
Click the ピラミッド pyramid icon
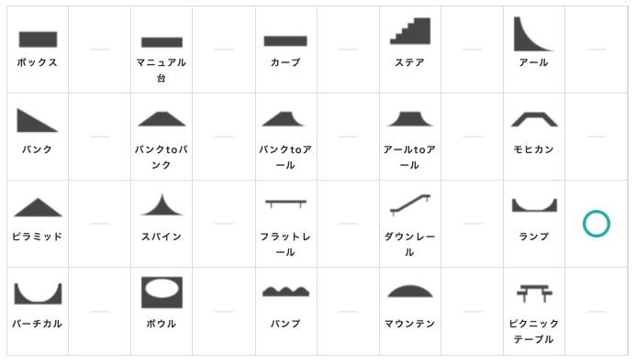point(38,207)
